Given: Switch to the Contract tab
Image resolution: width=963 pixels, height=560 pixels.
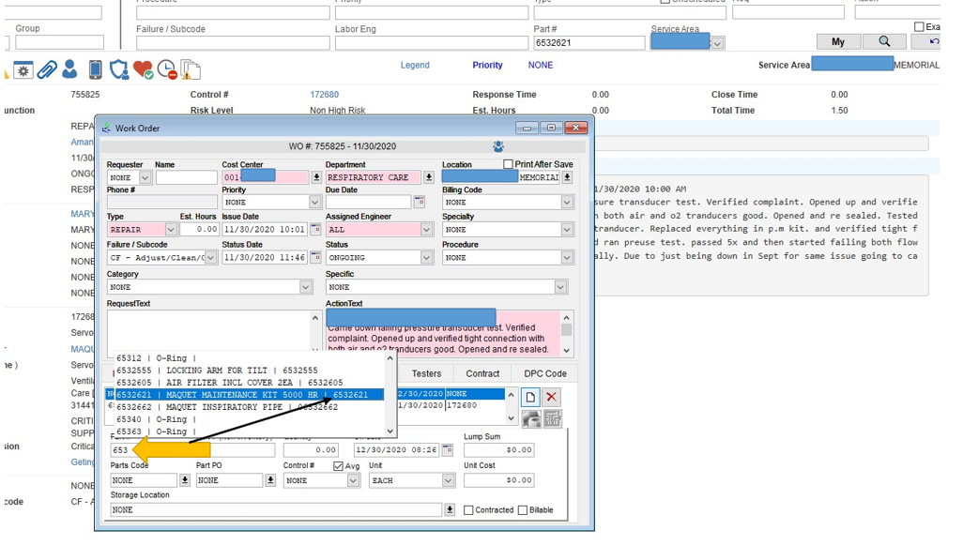Looking at the screenshot, I should [x=482, y=373].
